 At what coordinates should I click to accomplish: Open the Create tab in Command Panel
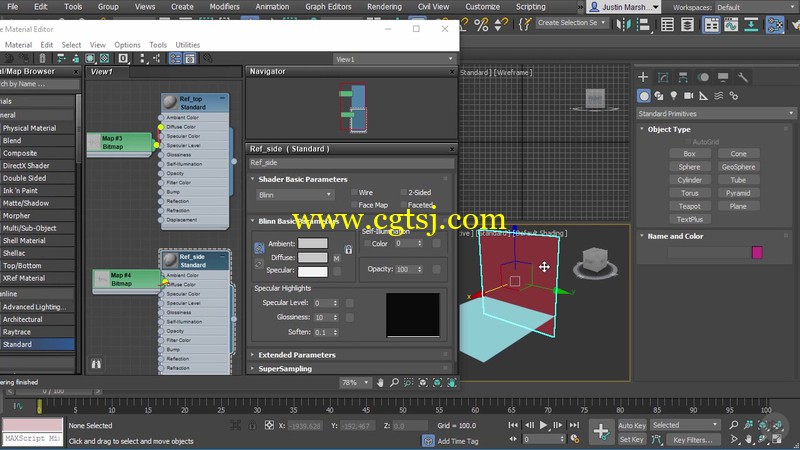643,77
